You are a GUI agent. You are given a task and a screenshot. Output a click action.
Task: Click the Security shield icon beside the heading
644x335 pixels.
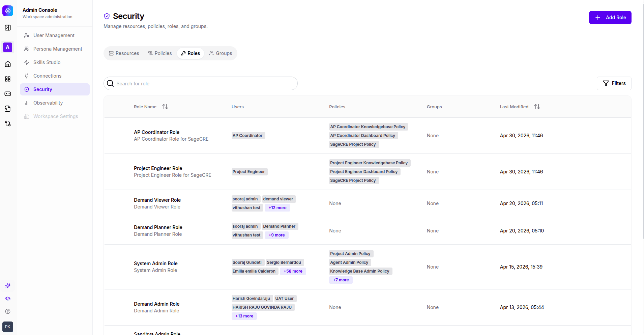point(107,16)
